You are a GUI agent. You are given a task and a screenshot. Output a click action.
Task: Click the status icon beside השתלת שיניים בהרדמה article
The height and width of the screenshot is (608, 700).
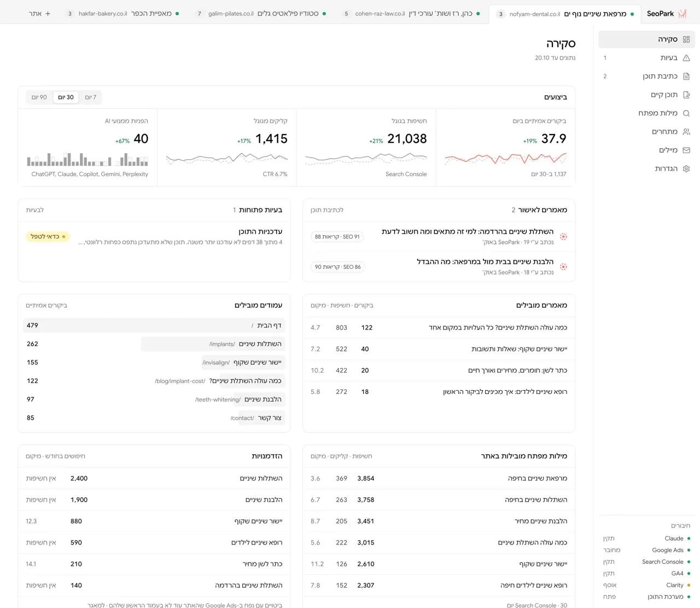pos(563,236)
